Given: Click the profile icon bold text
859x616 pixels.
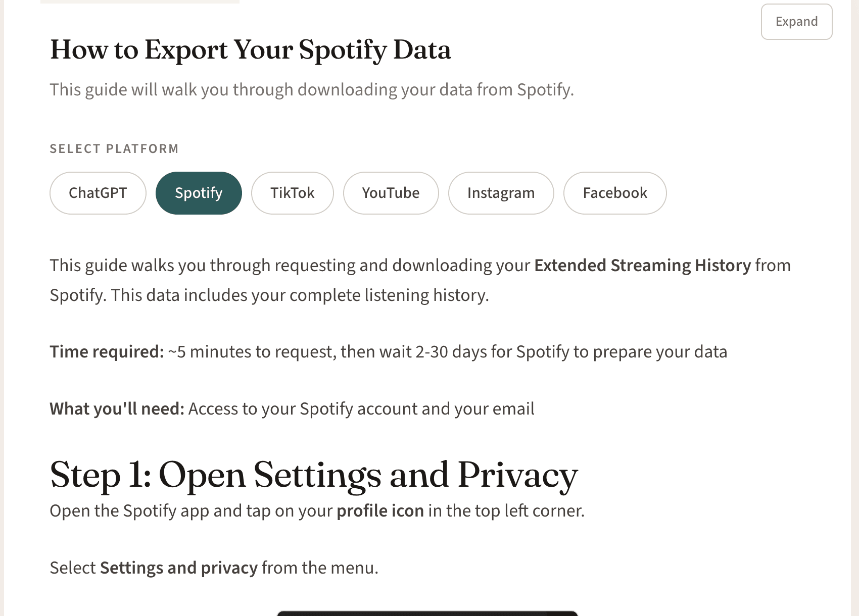Looking at the screenshot, I should 380,510.
